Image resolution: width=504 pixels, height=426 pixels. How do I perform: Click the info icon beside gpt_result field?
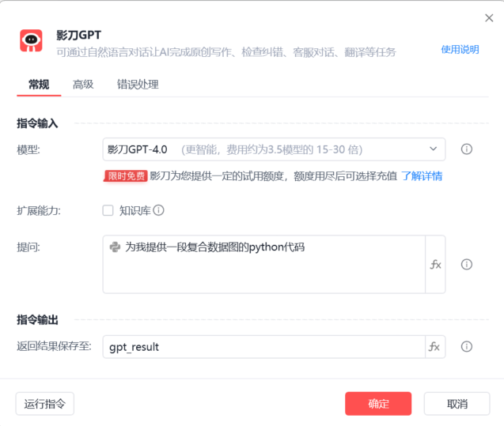tap(467, 346)
